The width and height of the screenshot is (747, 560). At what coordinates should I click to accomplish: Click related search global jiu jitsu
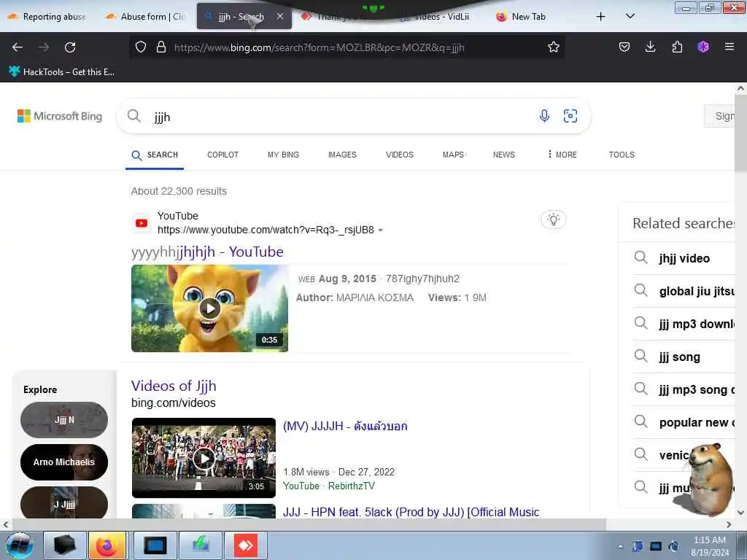pyautogui.click(x=684, y=292)
